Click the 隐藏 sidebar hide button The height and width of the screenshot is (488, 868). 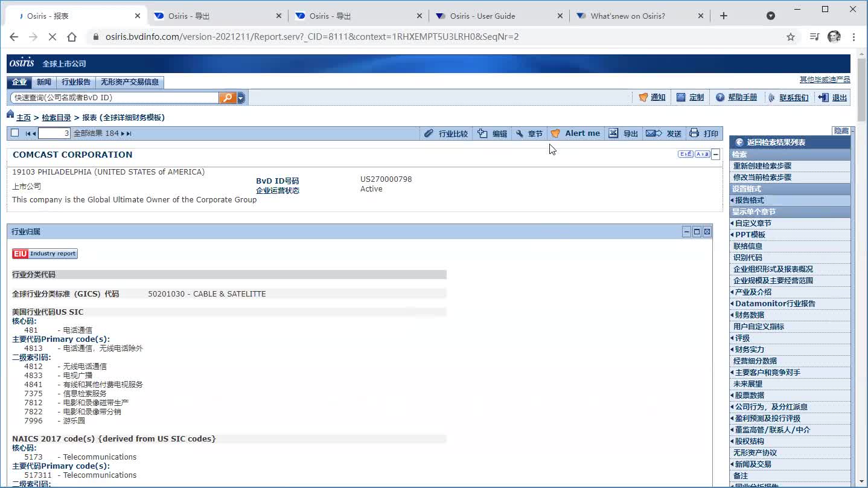pos(841,131)
